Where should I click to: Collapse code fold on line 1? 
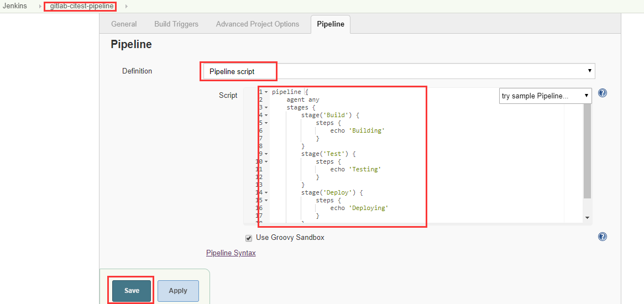coord(266,92)
